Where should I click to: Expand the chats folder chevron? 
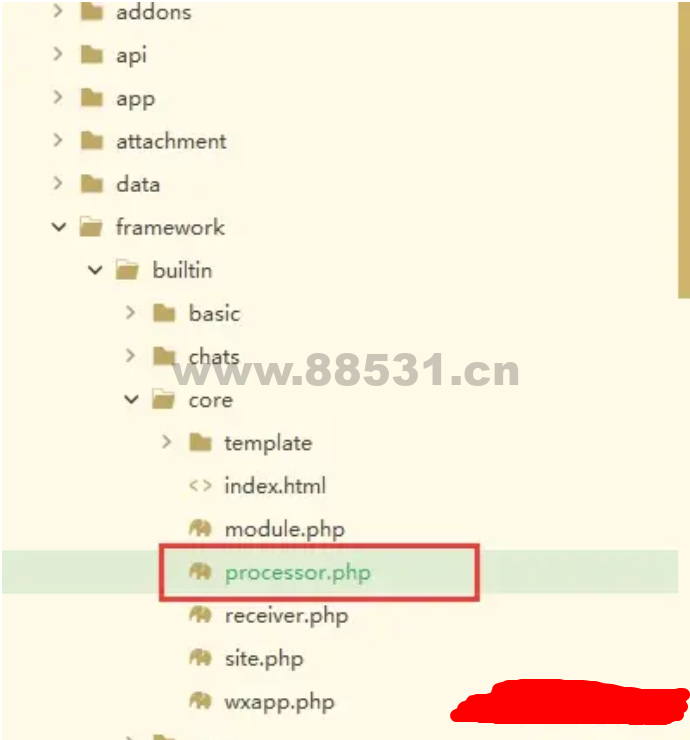coord(131,355)
